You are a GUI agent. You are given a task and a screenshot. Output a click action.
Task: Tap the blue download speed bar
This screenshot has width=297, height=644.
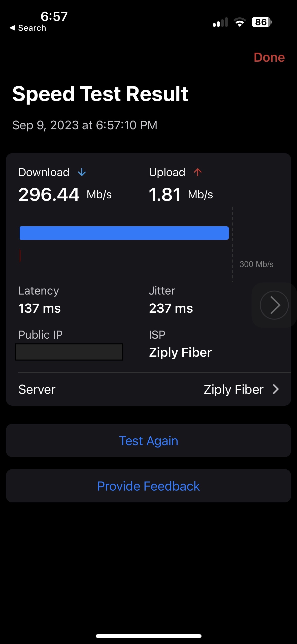(124, 233)
